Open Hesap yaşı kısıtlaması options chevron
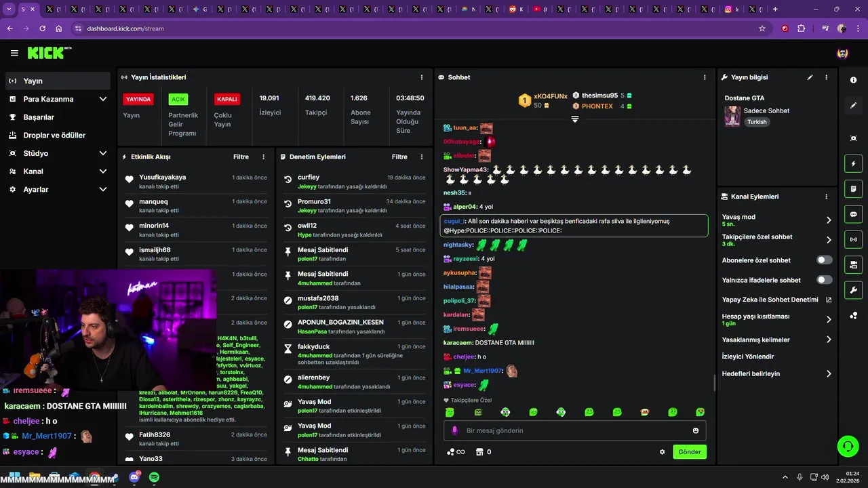Screen dimensions: 868x488 [829, 319]
